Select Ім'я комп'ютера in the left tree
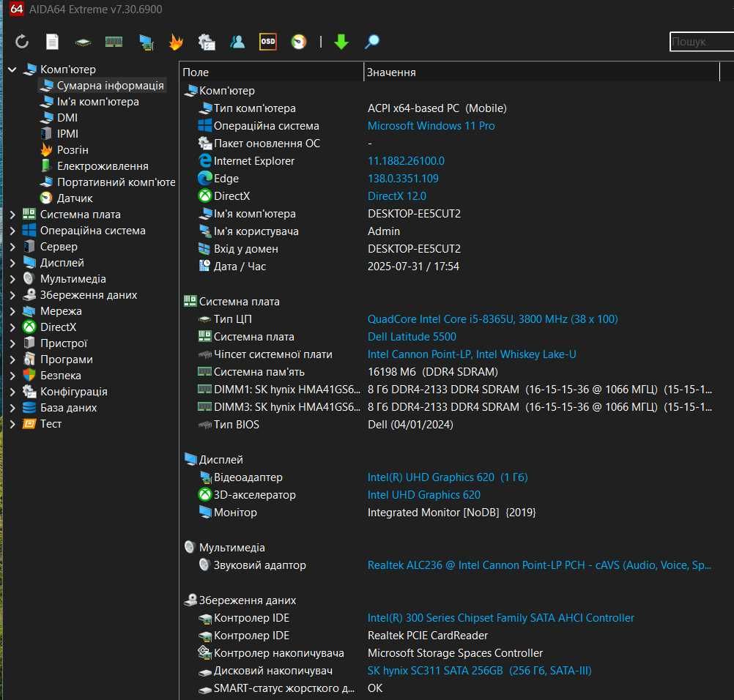This screenshot has height=700, width=734. [98, 102]
